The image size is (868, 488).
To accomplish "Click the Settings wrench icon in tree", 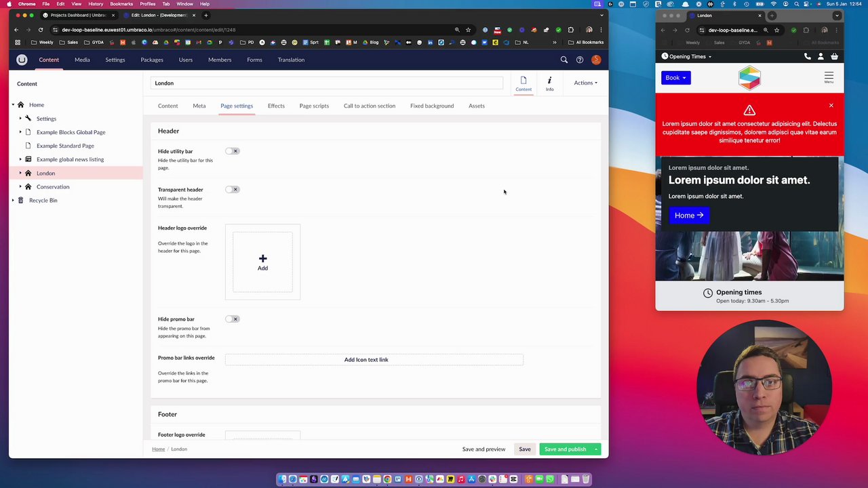I will [28, 119].
